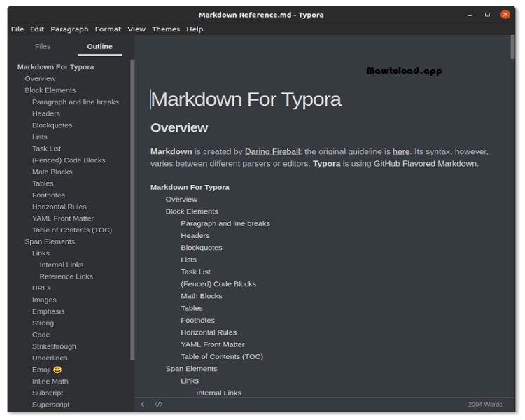Click Span Elements in document TOC
The image size is (525, 420).
tap(192, 369)
